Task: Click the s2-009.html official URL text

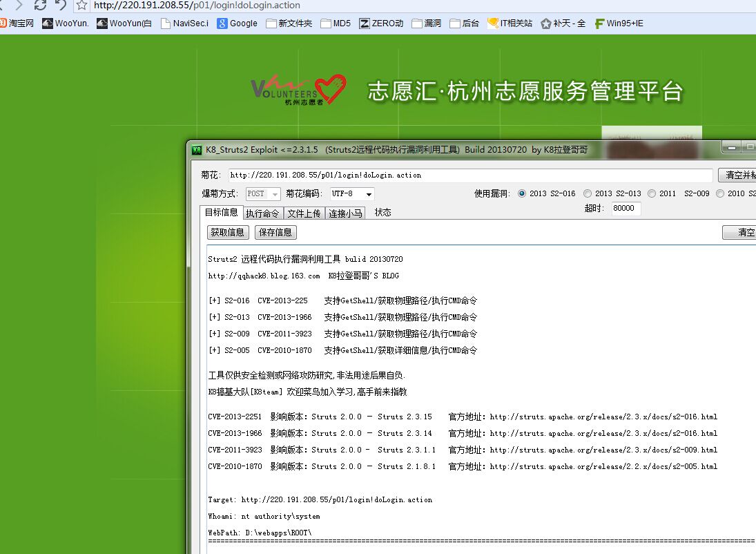Action: pos(603,450)
